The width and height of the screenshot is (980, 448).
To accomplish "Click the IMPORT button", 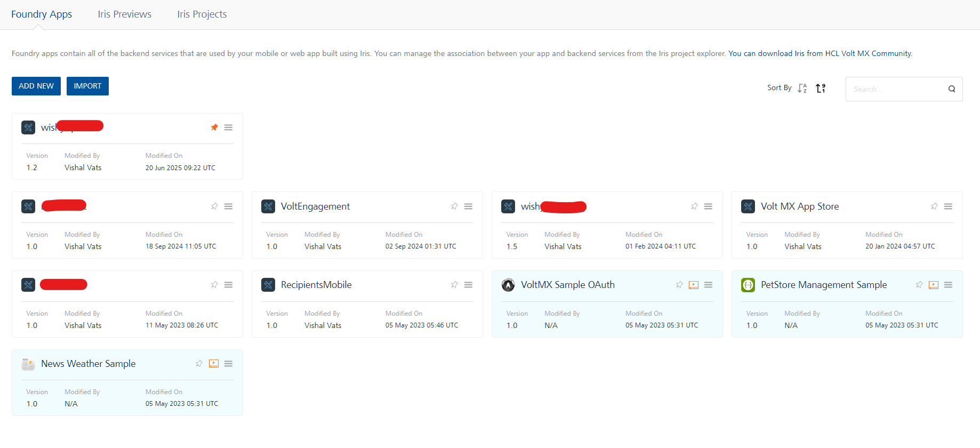I will point(87,86).
